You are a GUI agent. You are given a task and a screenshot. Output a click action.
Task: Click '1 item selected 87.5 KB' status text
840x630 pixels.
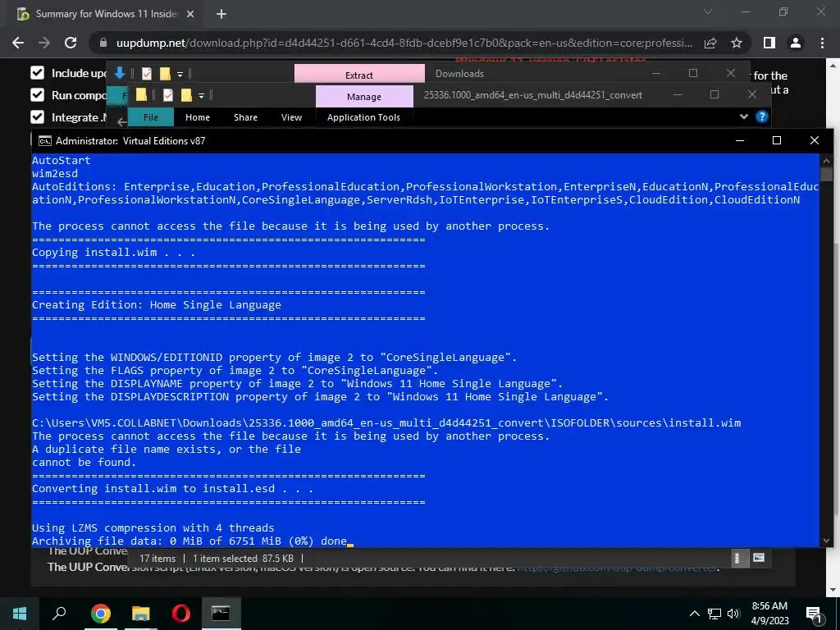tap(243, 558)
